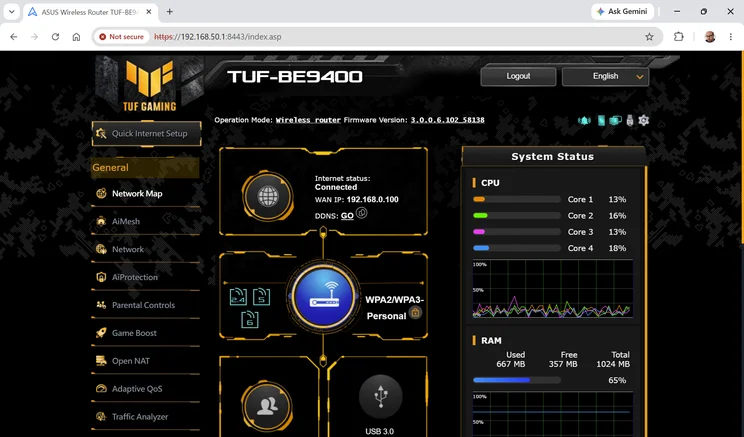The image size is (744, 437).
Task: Click the USB 3.0 port icon
Action: 381,397
